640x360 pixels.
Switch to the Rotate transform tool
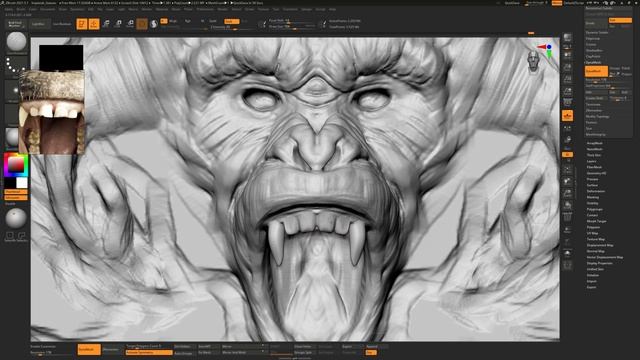(x=130, y=24)
